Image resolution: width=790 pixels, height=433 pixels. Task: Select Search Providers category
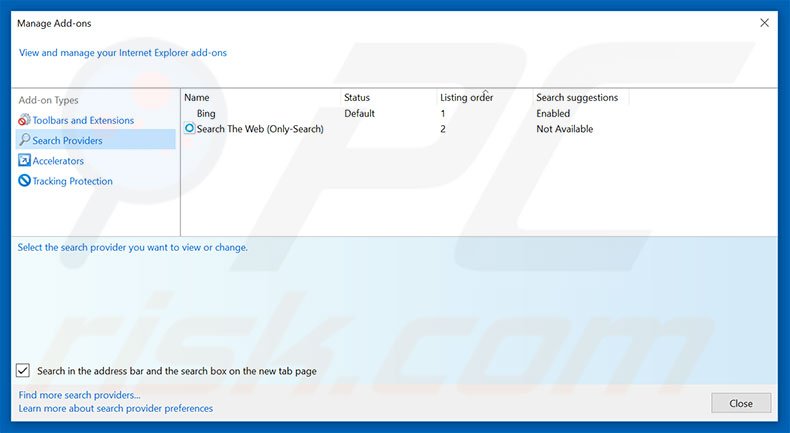pyautogui.click(x=96, y=140)
